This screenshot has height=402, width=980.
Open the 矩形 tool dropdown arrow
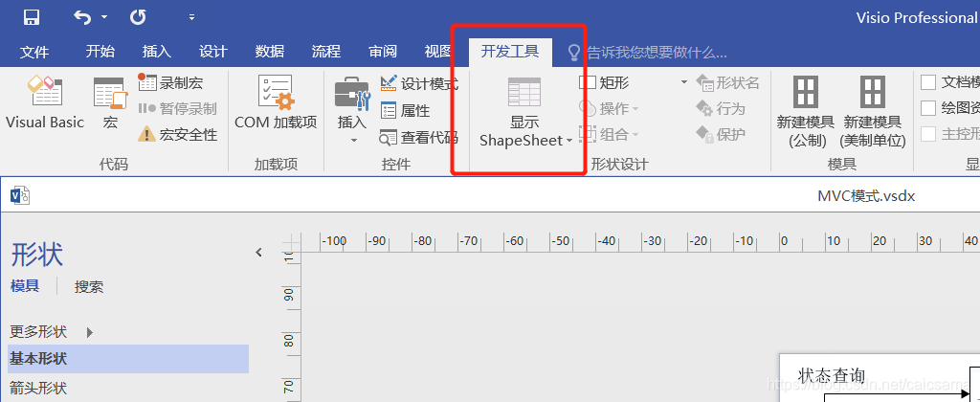[683, 82]
